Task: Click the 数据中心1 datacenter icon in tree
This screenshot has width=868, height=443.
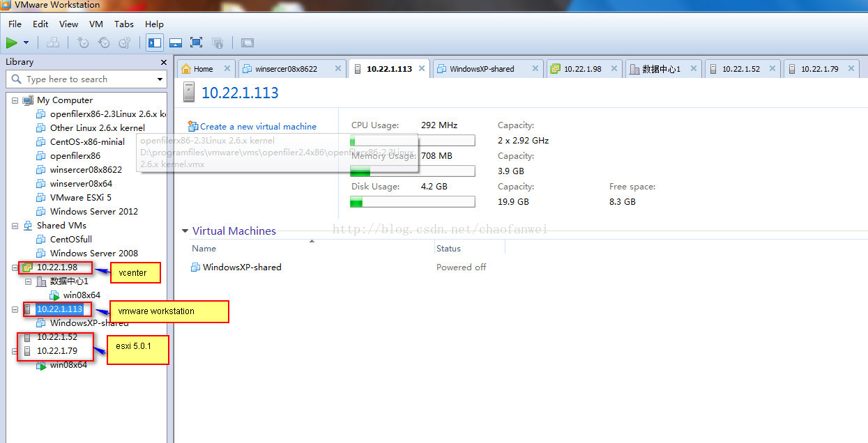Action: tap(41, 281)
